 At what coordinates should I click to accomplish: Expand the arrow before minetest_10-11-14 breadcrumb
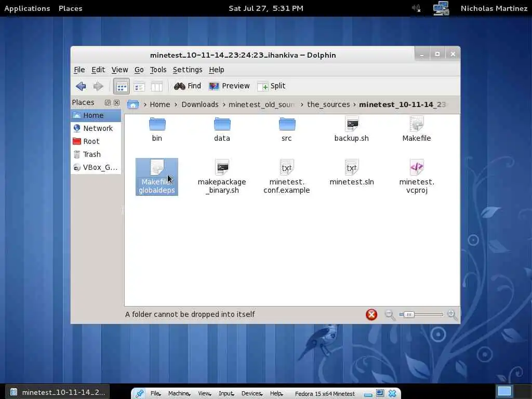click(354, 104)
